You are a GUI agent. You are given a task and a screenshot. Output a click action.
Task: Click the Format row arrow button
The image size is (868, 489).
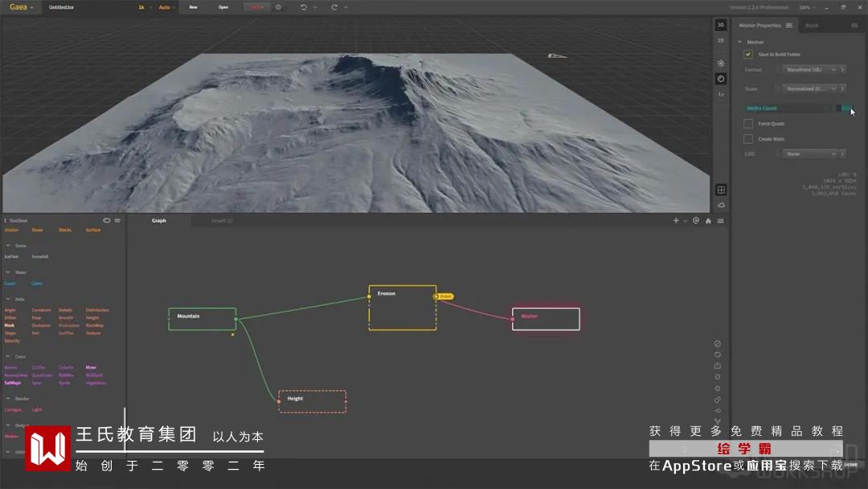[x=843, y=70]
